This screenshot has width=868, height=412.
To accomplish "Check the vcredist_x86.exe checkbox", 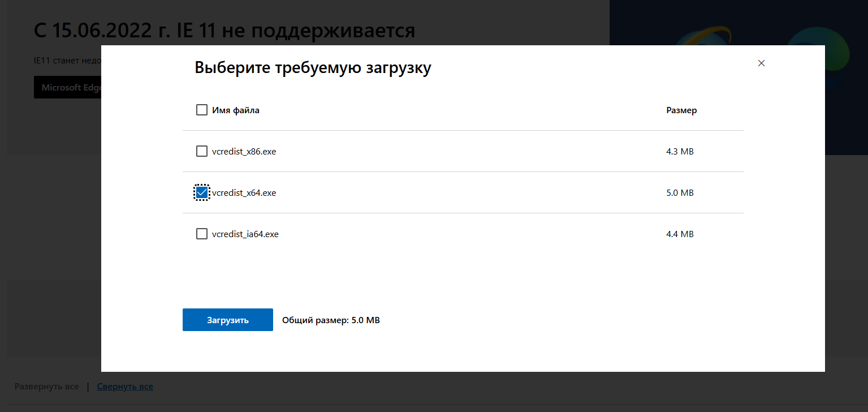I will point(201,151).
